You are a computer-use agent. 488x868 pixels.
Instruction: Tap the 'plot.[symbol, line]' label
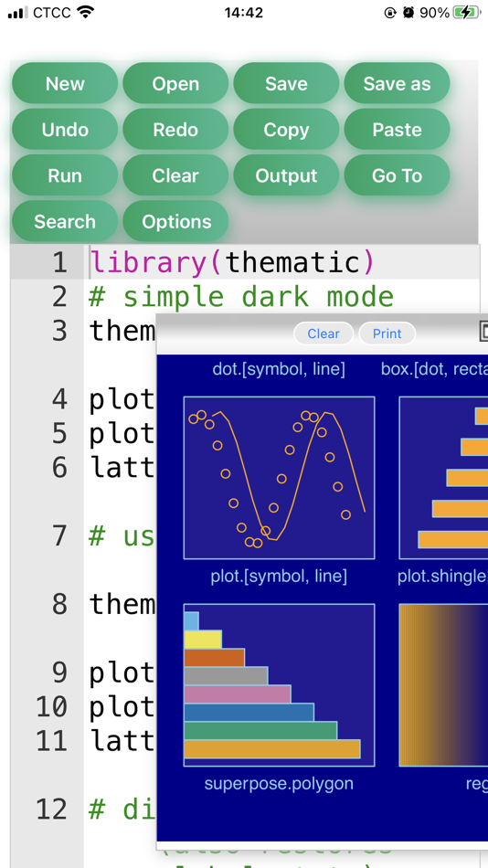tap(279, 577)
